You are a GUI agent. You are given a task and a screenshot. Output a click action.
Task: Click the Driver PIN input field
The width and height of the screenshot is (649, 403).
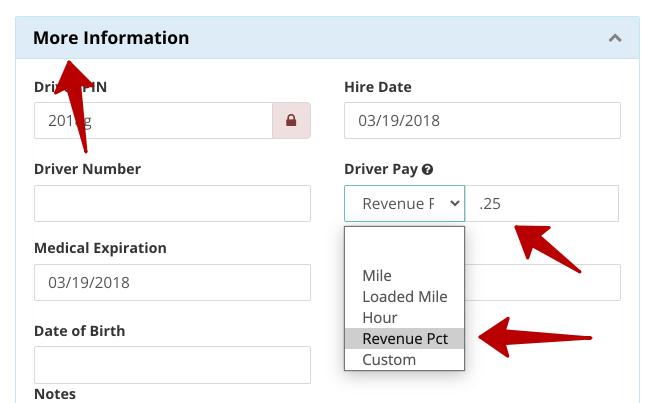pyautogui.click(x=153, y=120)
